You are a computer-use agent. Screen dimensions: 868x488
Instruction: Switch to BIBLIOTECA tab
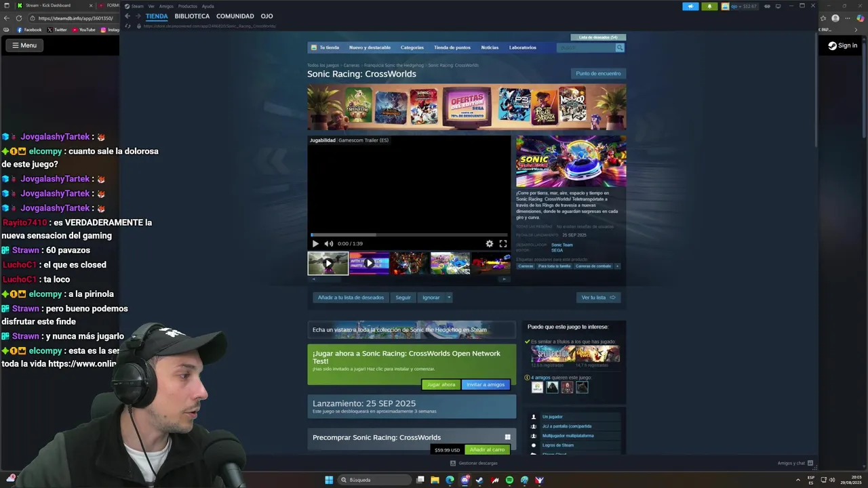pyautogui.click(x=192, y=16)
